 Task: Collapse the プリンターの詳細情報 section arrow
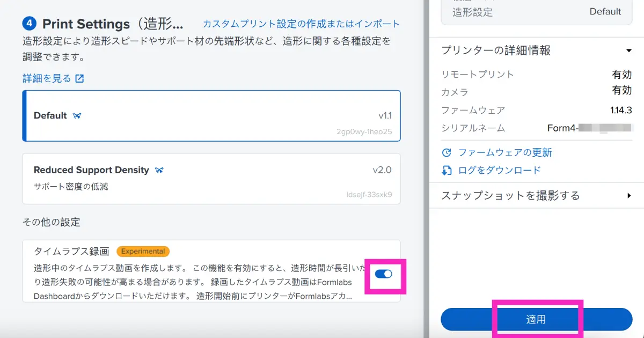[x=629, y=51]
